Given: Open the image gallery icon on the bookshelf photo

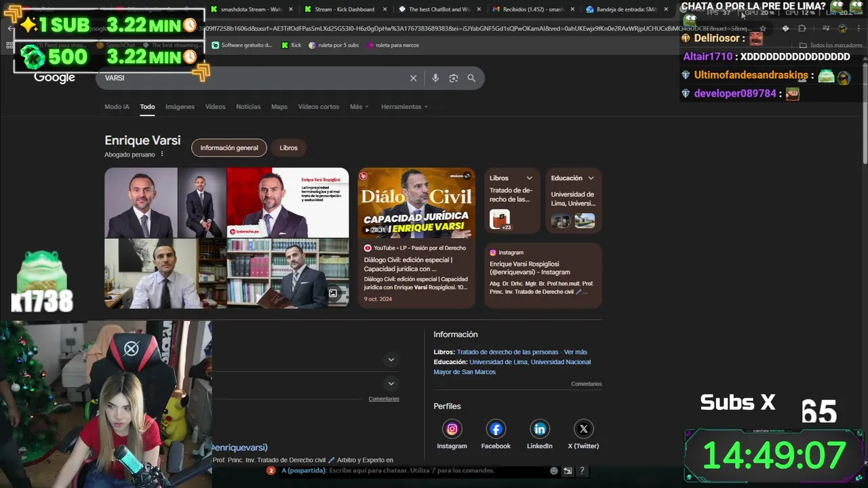Looking at the screenshot, I should tap(333, 293).
